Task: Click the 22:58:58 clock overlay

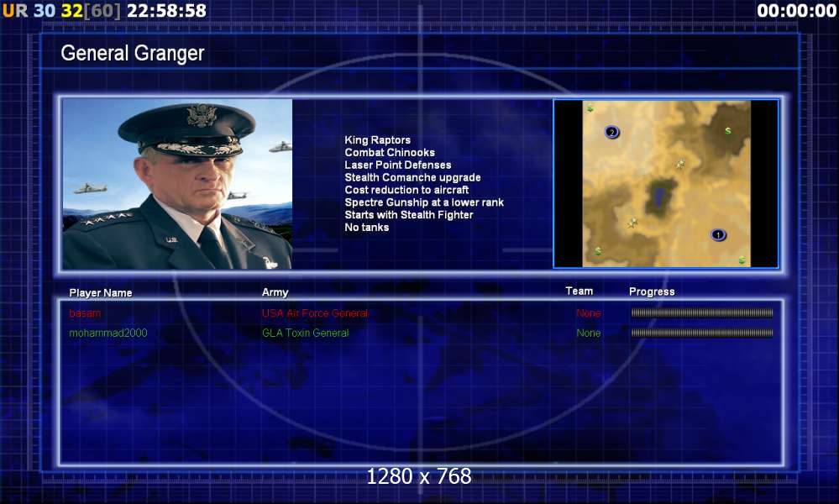Action: [x=166, y=10]
